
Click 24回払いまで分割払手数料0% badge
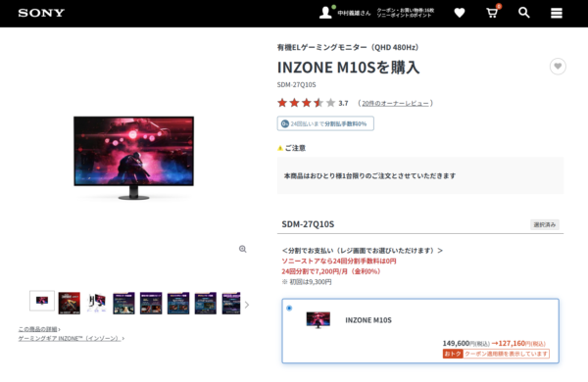(x=325, y=123)
